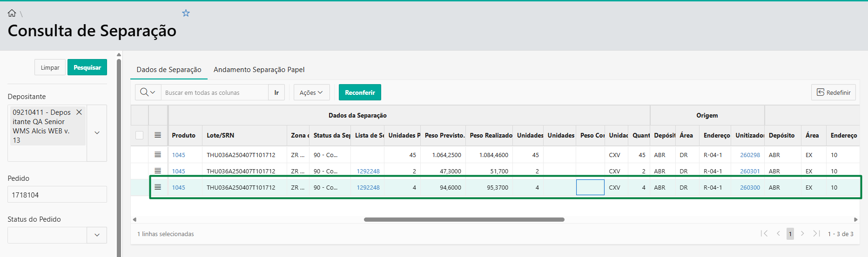Focus the Buscar em todas as colunas field
This screenshot has width=868, height=257.
pyautogui.click(x=215, y=92)
